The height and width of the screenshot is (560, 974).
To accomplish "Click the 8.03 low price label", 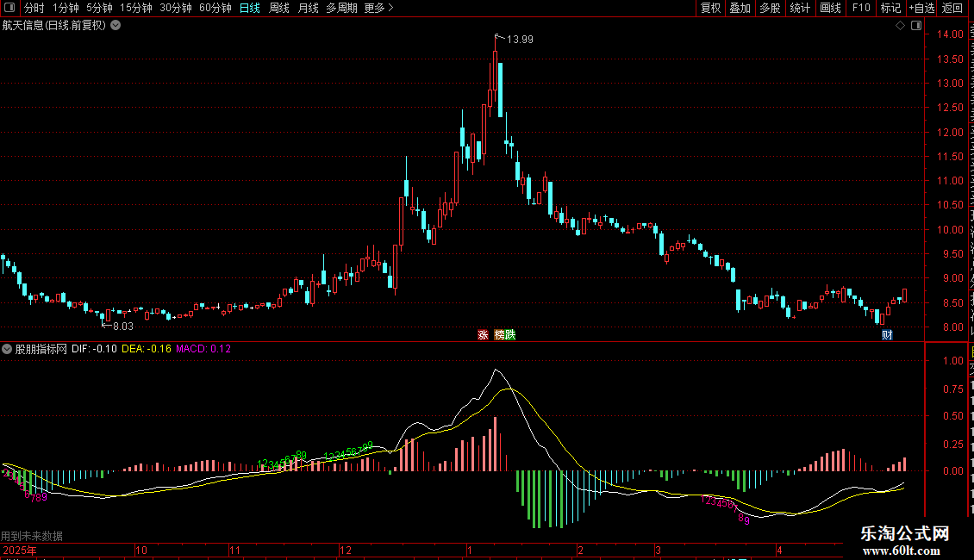I will tap(123, 327).
